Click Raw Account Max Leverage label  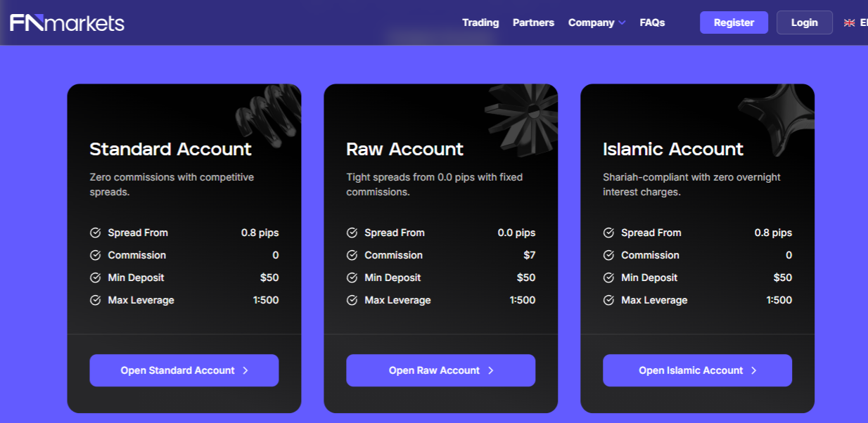[397, 300]
